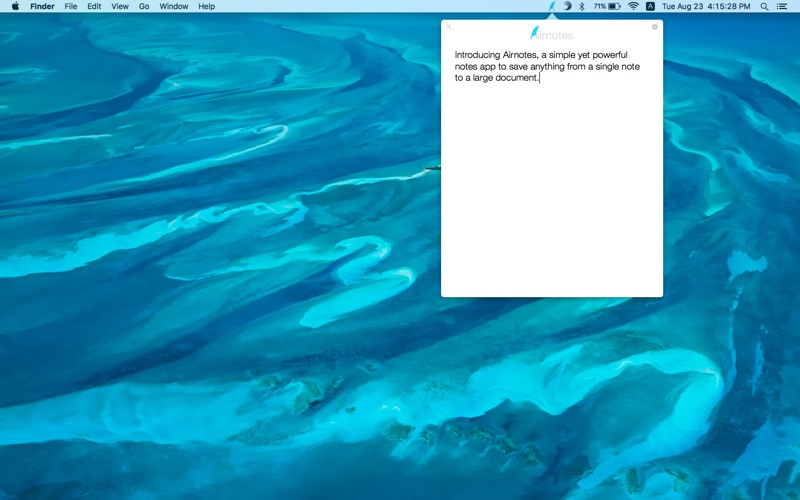Open the File menu
The image size is (800, 500).
pos(71,6)
